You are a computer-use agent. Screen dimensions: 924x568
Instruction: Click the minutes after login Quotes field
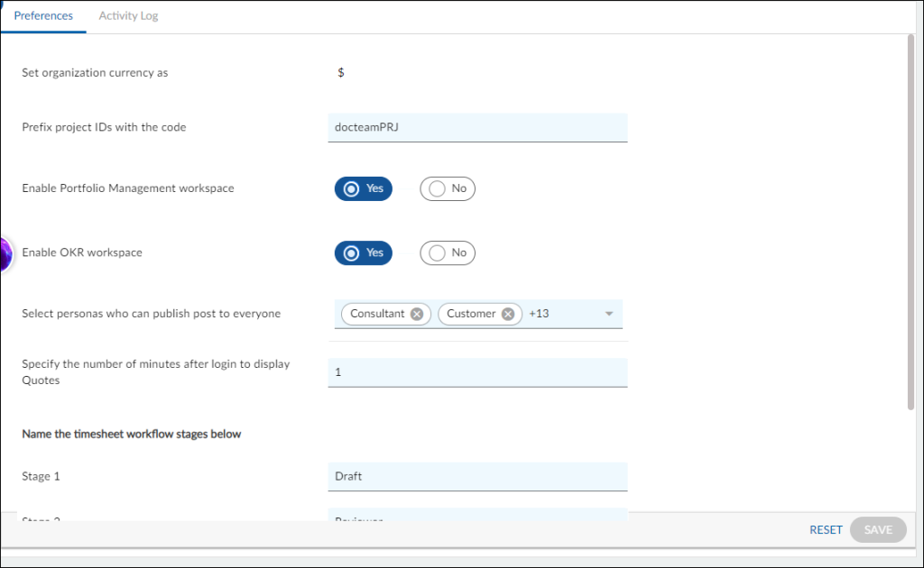click(477, 371)
